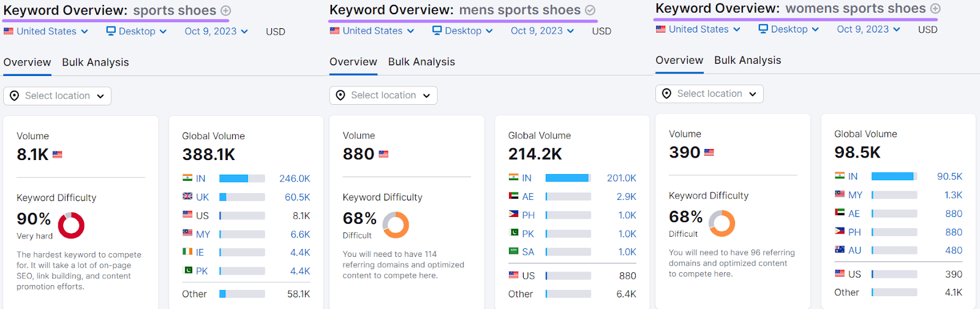Click the orange difficulty donut for mens sports shoes

(x=396, y=225)
